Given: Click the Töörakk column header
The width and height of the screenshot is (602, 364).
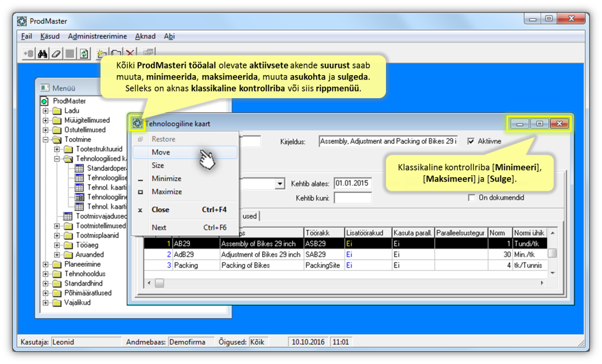Looking at the screenshot, I should pyautogui.click(x=324, y=232).
